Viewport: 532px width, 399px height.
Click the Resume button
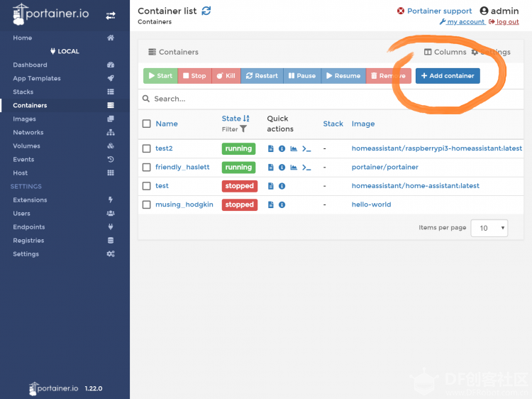point(343,76)
